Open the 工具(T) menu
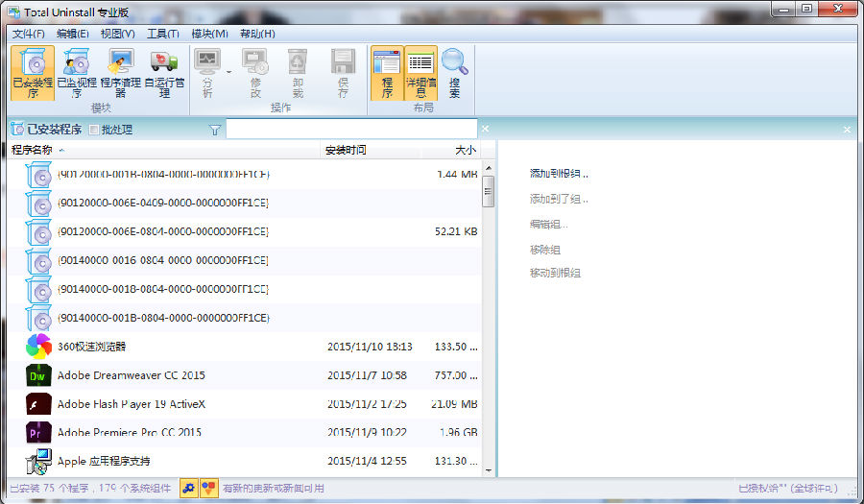 click(x=162, y=34)
